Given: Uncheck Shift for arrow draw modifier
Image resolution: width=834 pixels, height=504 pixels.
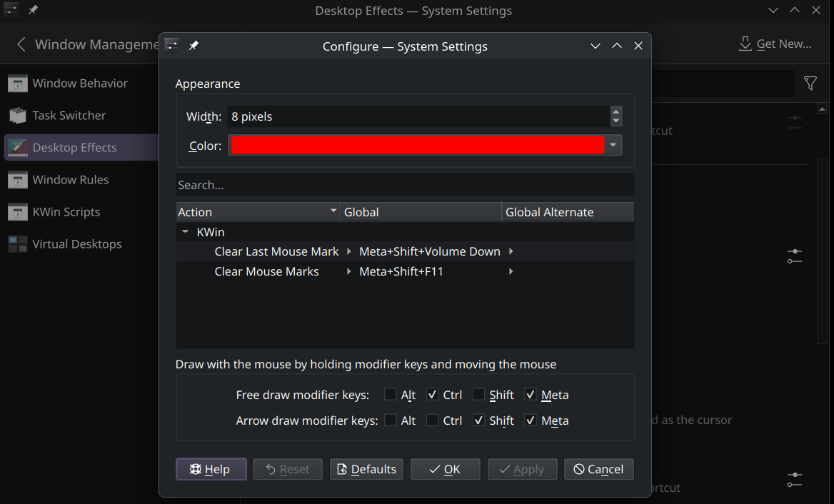Looking at the screenshot, I should pyautogui.click(x=478, y=420).
